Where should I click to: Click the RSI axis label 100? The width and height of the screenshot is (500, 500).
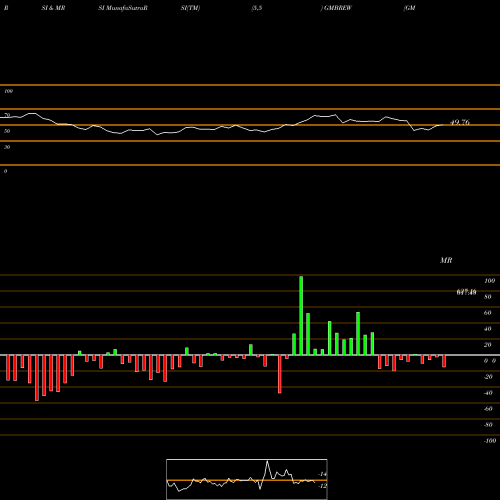(8, 91)
